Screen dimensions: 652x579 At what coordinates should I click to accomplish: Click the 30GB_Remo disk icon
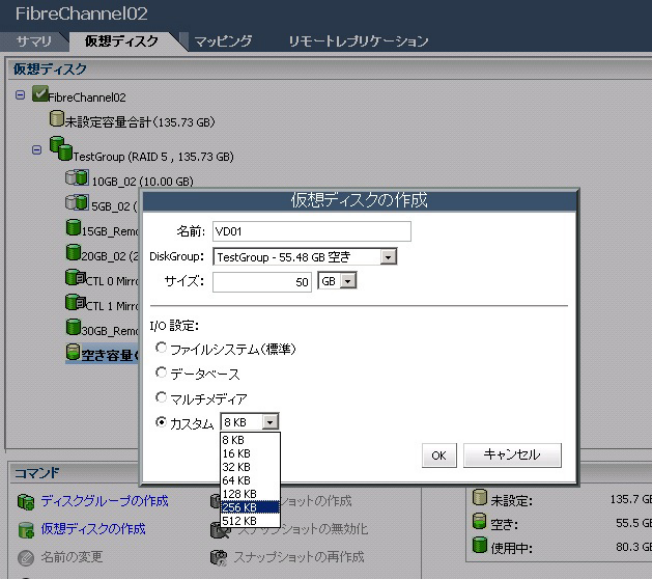coord(73,327)
